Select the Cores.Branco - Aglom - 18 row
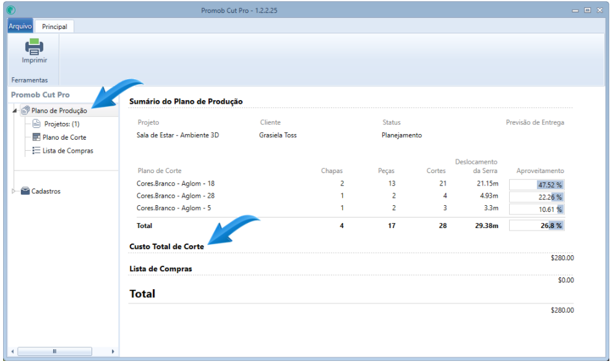Viewport: 613px width, 364px height. click(x=176, y=184)
